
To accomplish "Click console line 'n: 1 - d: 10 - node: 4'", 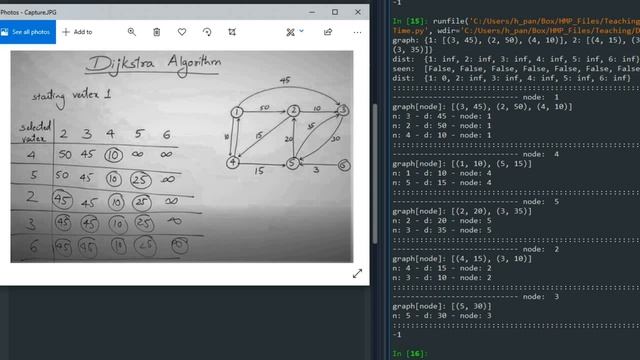I will pyautogui.click(x=442, y=173).
